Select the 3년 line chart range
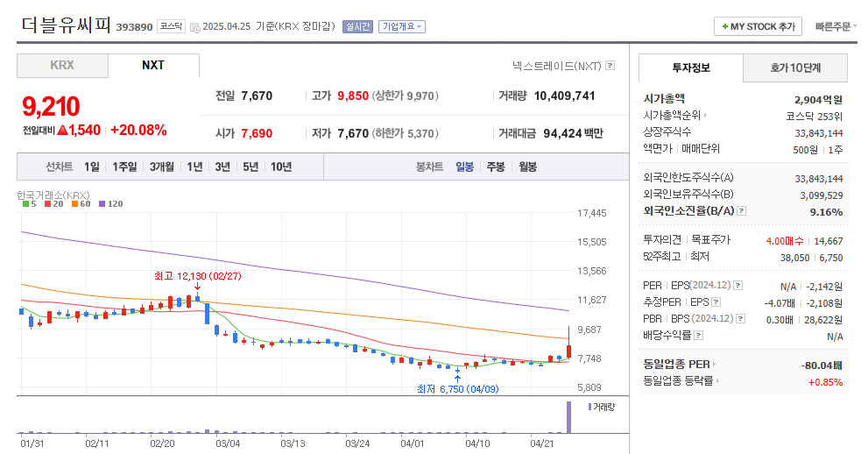 pyautogui.click(x=222, y=167)
